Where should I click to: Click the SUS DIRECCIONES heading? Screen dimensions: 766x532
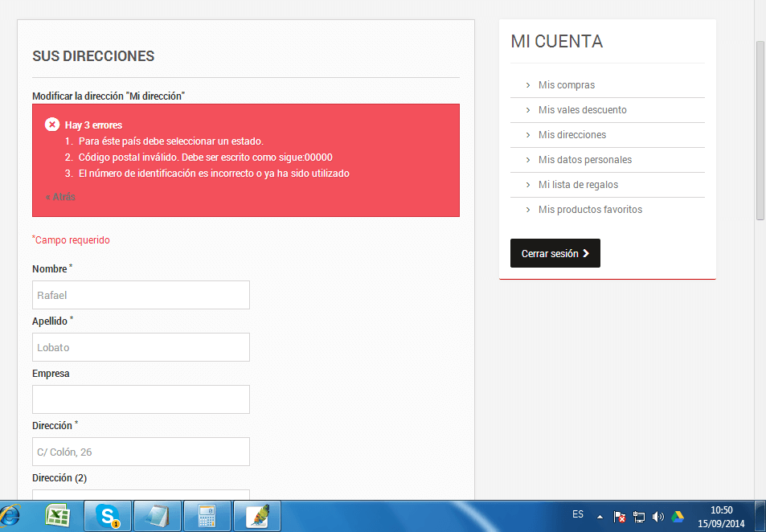click(x=93, y=56)
